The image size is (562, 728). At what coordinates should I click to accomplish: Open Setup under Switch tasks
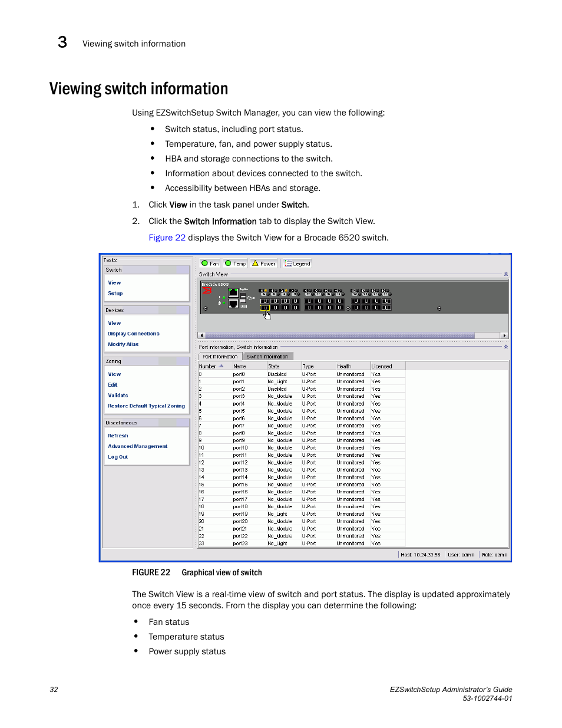115,294
